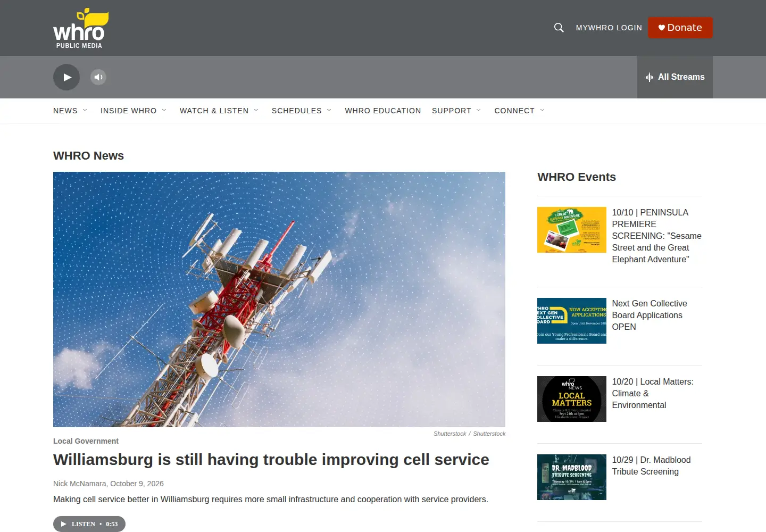This screenshot has height=532, width=766.
Task: Open the NEWS menu item
Action: pos(65,111)
